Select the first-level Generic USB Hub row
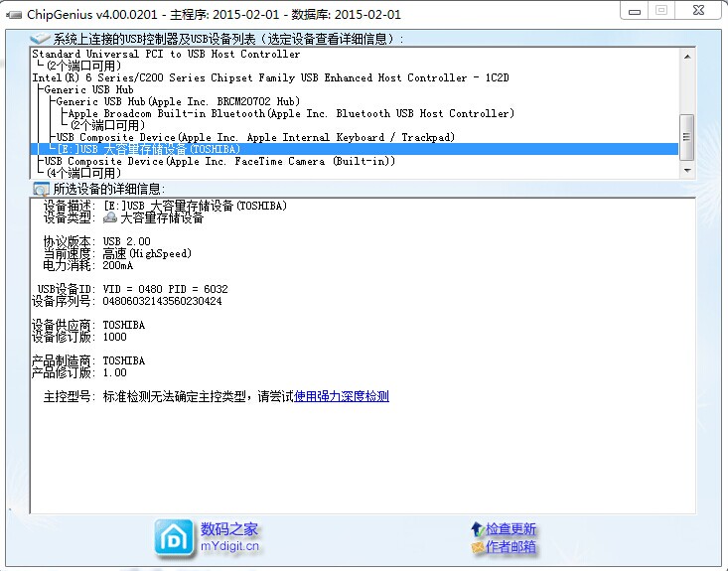The height and width of the screenshot is (571, 728). (88, 89)
